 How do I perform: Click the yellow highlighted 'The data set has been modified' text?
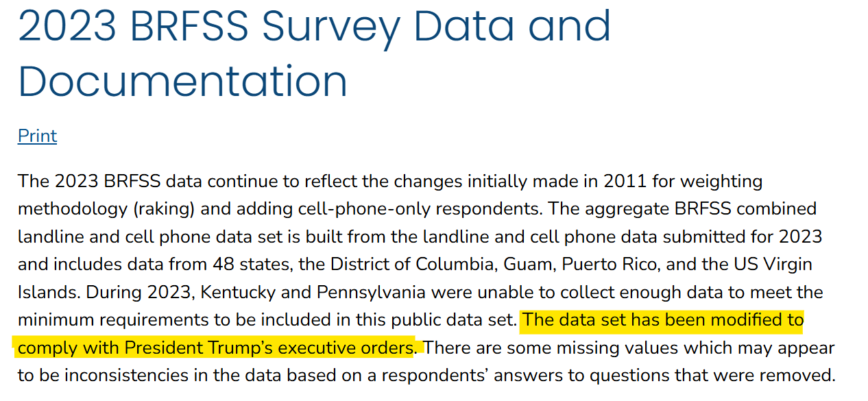point(662,320)
